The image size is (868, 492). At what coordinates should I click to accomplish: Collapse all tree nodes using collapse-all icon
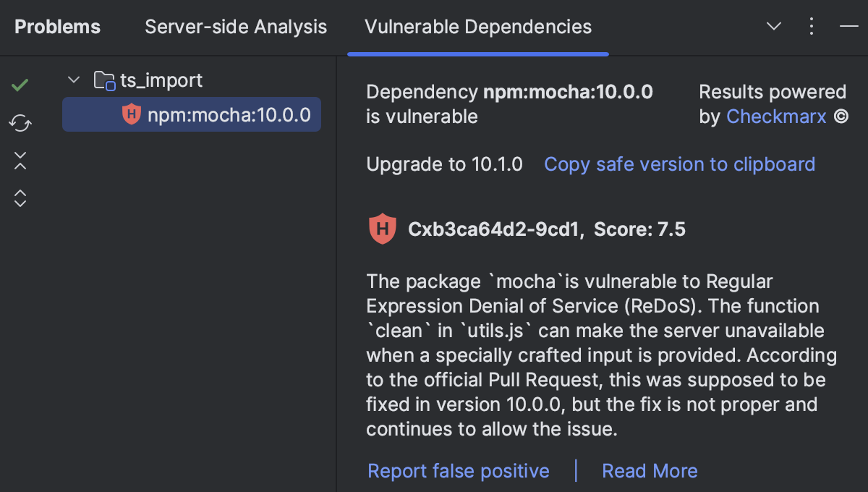[x=20, y=161]
